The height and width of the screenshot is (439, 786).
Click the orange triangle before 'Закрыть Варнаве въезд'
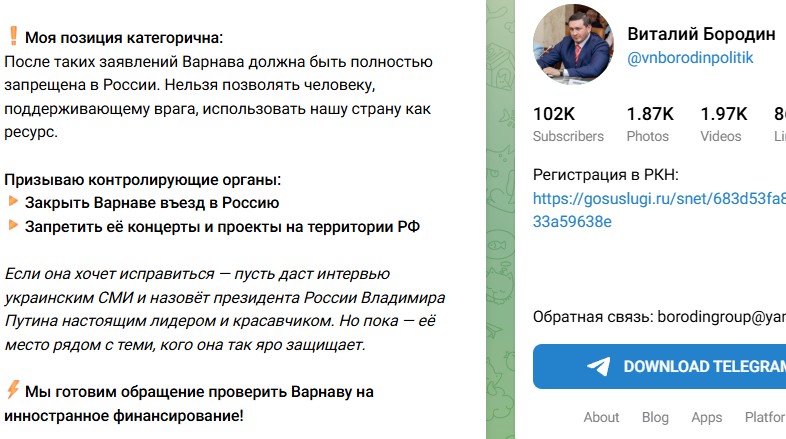(x=13, y=202)
